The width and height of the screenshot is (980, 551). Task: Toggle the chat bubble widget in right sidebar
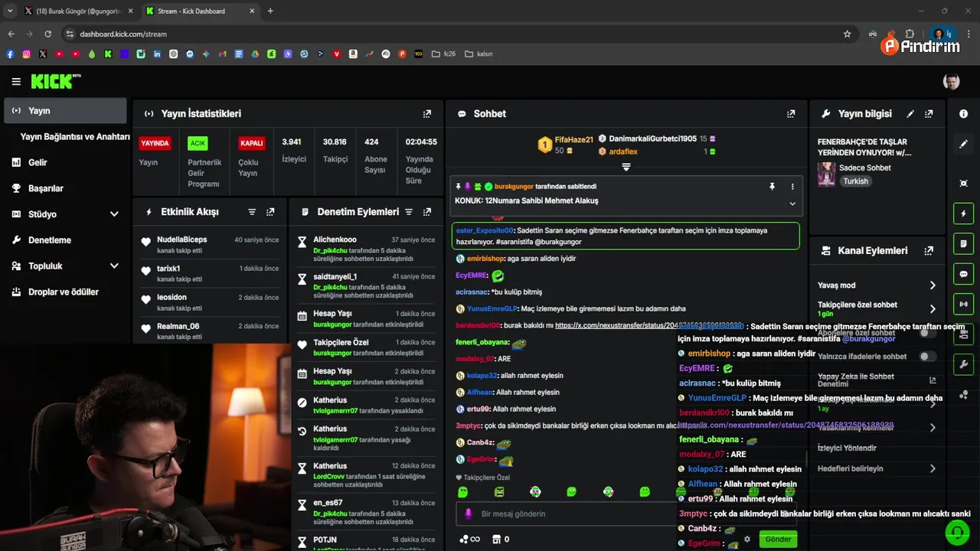click(x=963, y=274)
